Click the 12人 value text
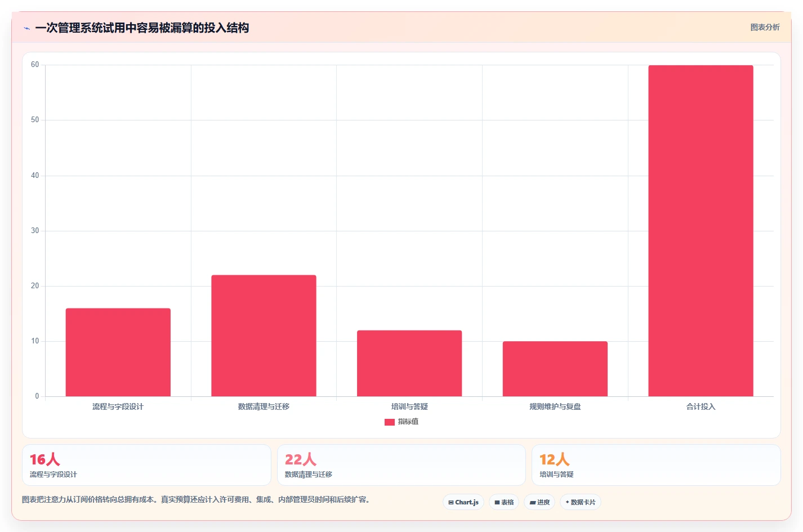 [x=555, y=459]
